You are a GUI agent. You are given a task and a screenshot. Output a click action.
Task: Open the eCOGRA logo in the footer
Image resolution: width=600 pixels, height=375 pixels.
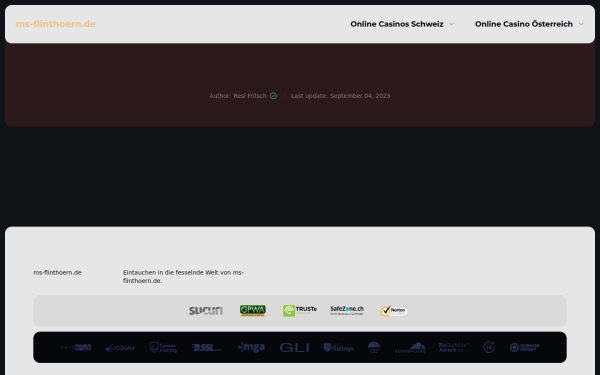[120, 347]
